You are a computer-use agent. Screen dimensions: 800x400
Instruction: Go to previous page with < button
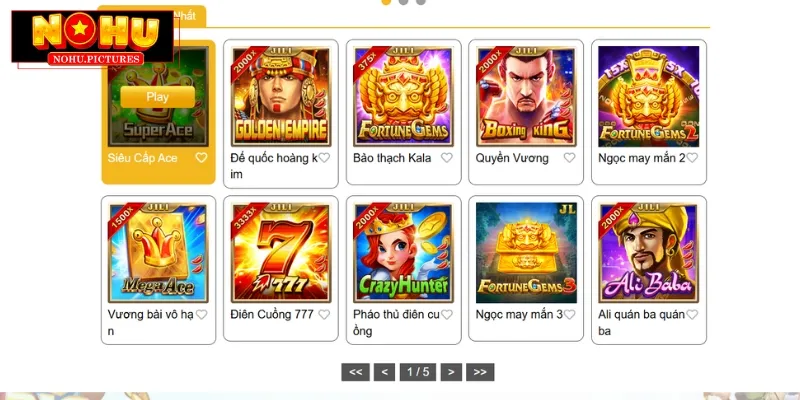[384, 372]
